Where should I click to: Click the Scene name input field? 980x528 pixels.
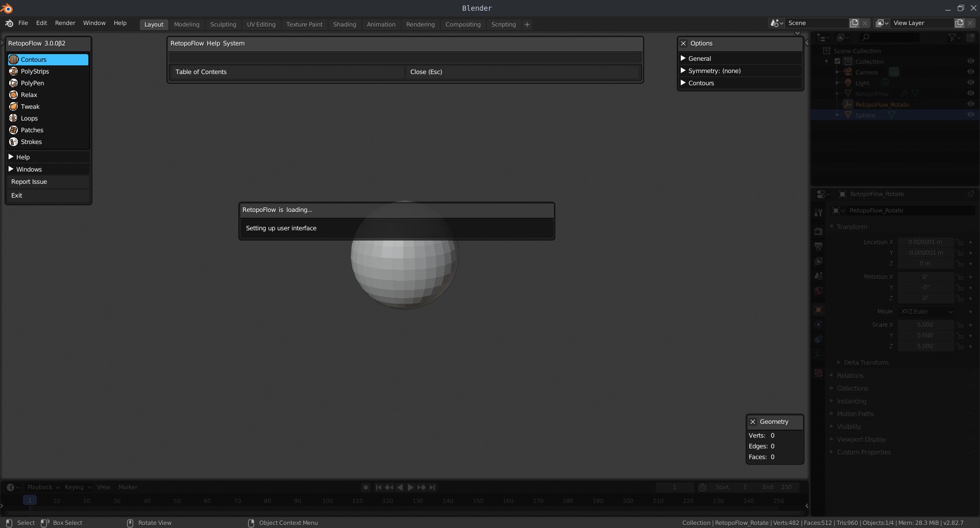(x=817, y=23)
